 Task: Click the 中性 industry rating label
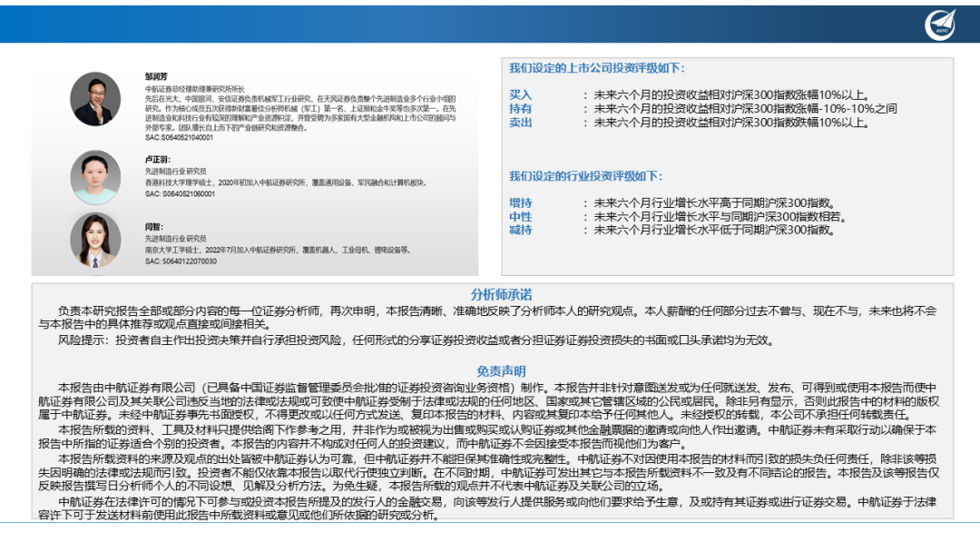click(520, 217)
